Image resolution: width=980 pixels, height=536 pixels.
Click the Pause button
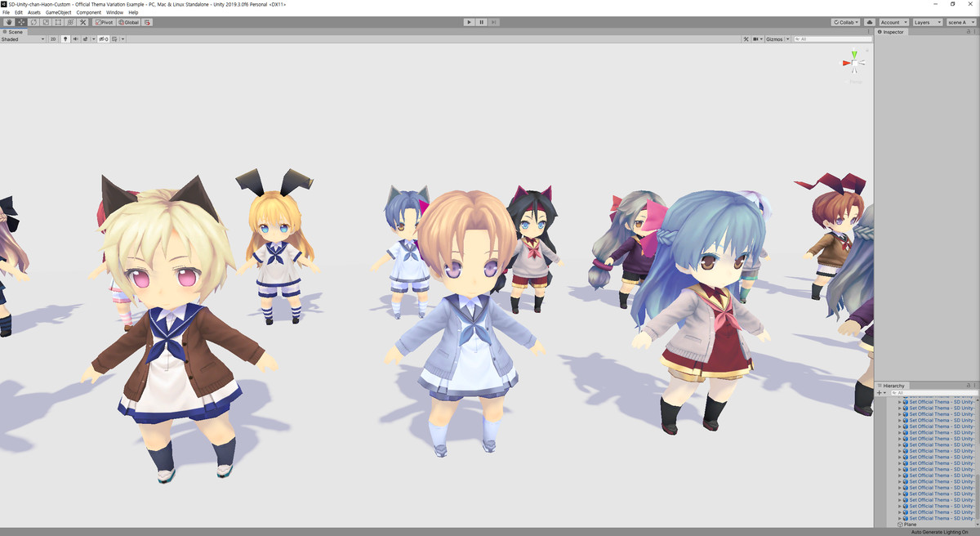tap(482, 22)
